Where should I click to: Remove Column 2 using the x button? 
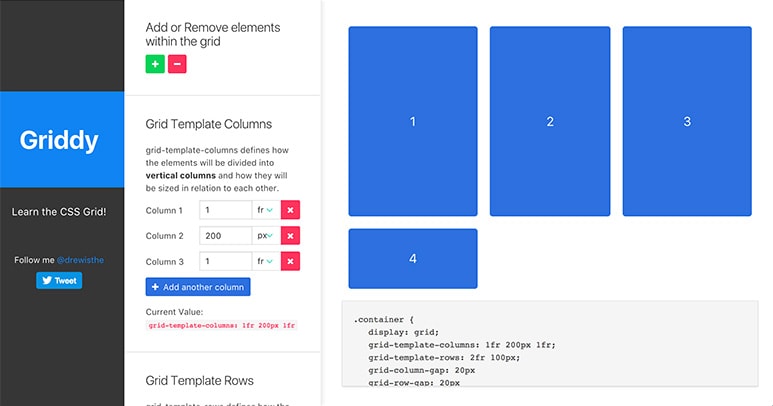point(290,236)
